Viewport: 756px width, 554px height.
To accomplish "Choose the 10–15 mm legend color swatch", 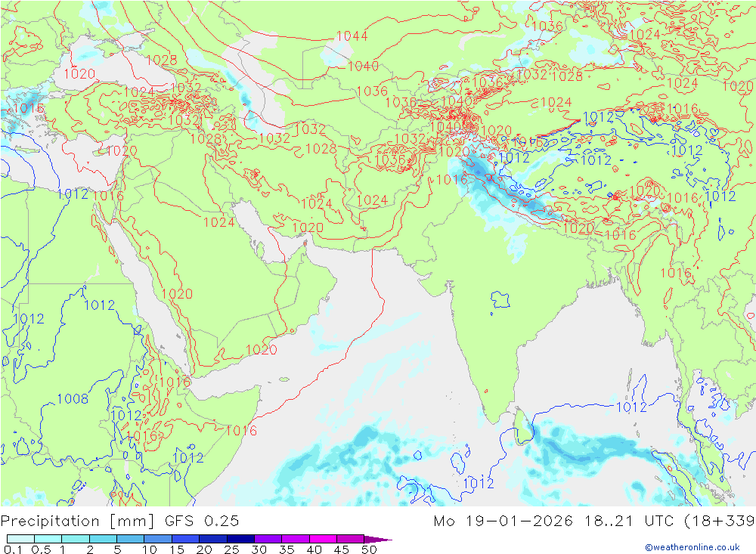I will (x=158, y=539).
